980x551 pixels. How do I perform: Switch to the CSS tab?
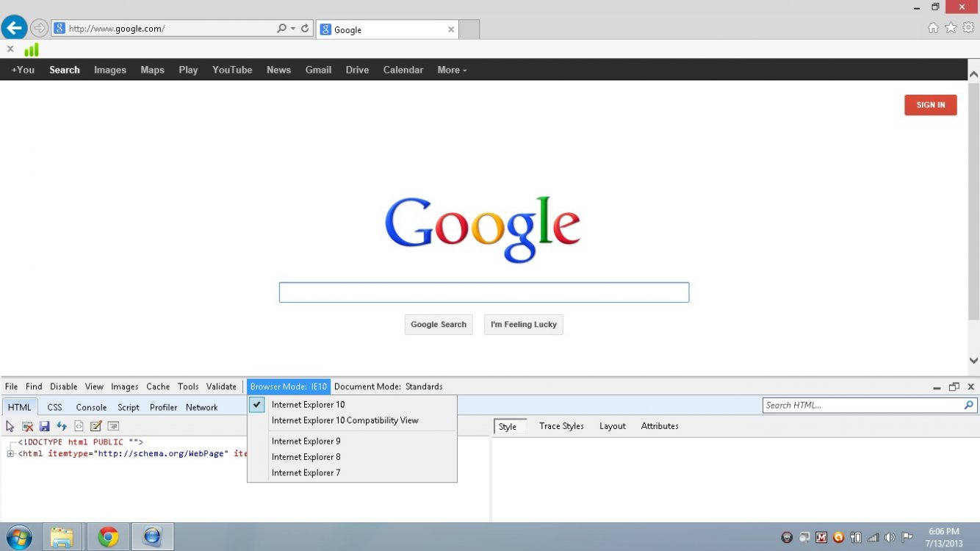[x=55, y=407]
